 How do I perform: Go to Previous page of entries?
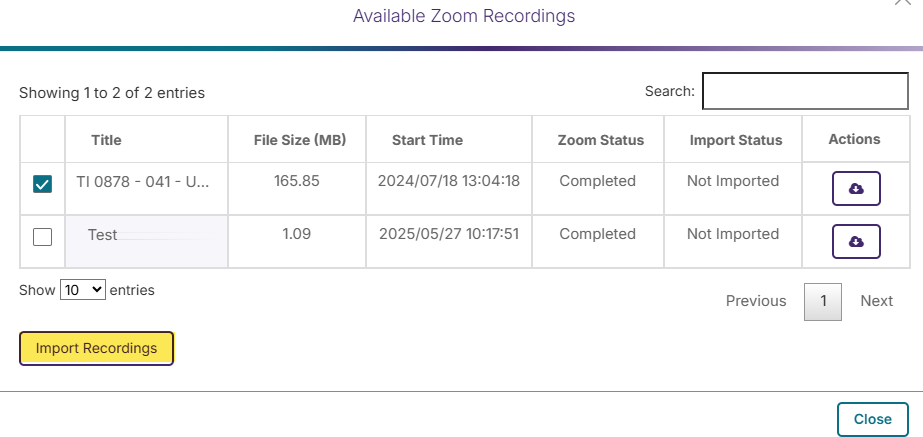tap(756, 301)
